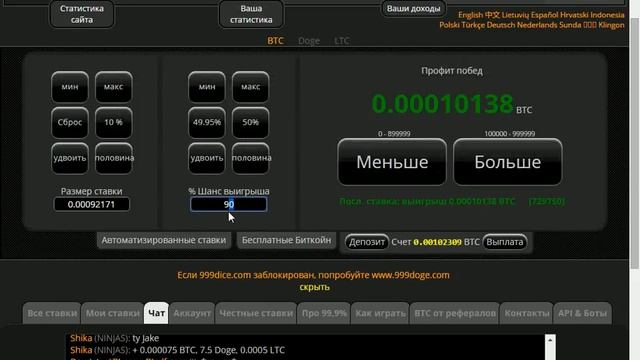640x360 pixels.
Task: Set win chance to 50%
Action: [x=251, y=122]
